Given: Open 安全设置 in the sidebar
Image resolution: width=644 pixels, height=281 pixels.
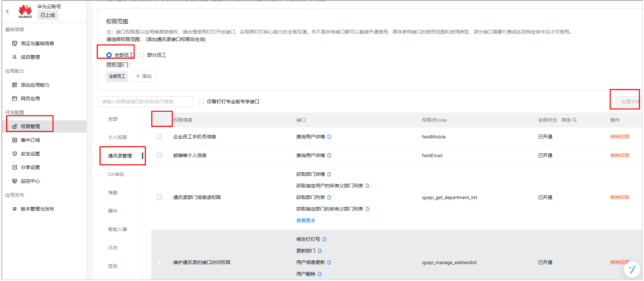Looking at the screenshot, I should (30, 154).
